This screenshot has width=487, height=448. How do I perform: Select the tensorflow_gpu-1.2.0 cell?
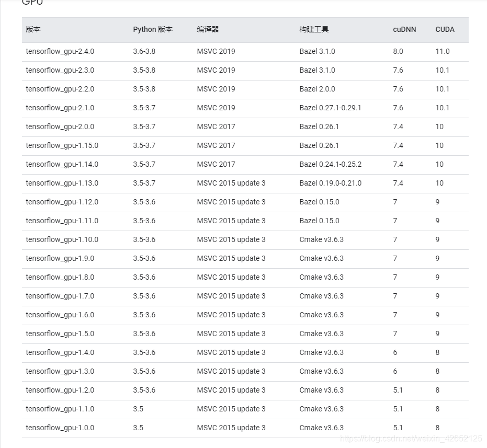(60, 390)
